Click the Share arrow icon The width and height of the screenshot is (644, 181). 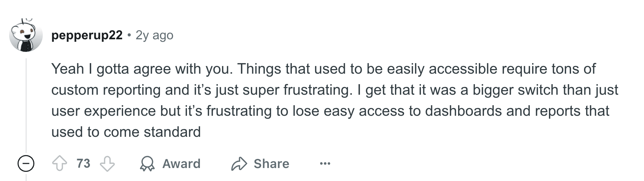239,163
